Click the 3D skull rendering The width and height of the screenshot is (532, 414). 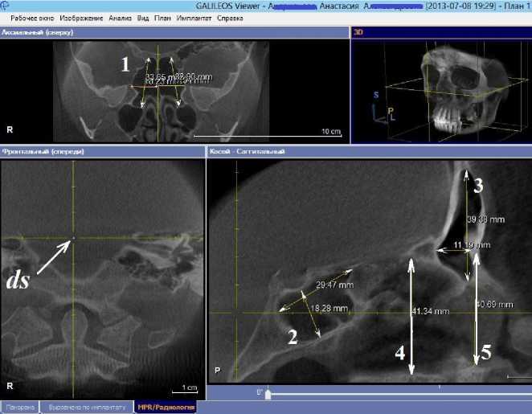[464, 89]
